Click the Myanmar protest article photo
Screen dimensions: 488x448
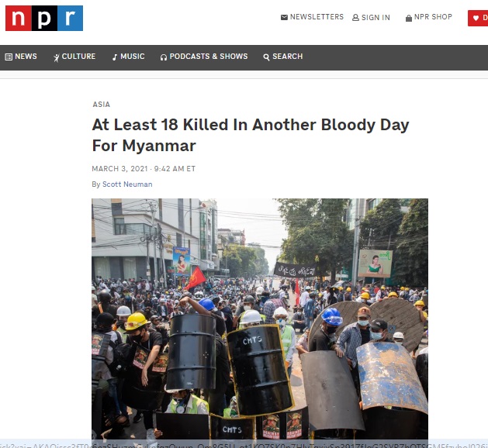click(x=260, y=319)
